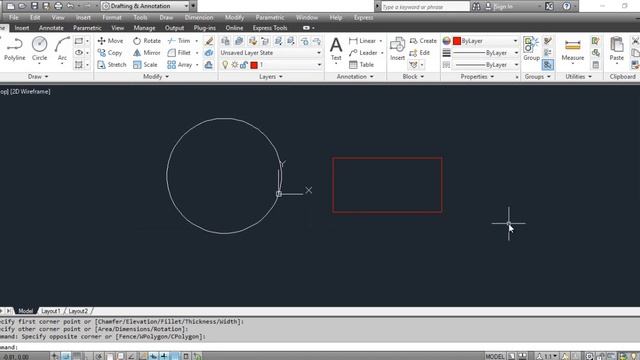Expand the Annotation panel
This screenshot has height=360, width=640.
point(355,76)
